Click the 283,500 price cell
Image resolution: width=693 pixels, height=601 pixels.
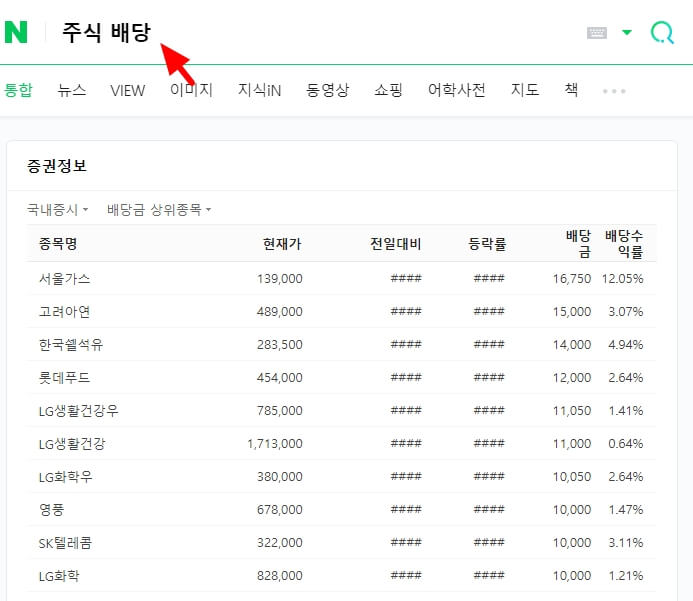280,345
